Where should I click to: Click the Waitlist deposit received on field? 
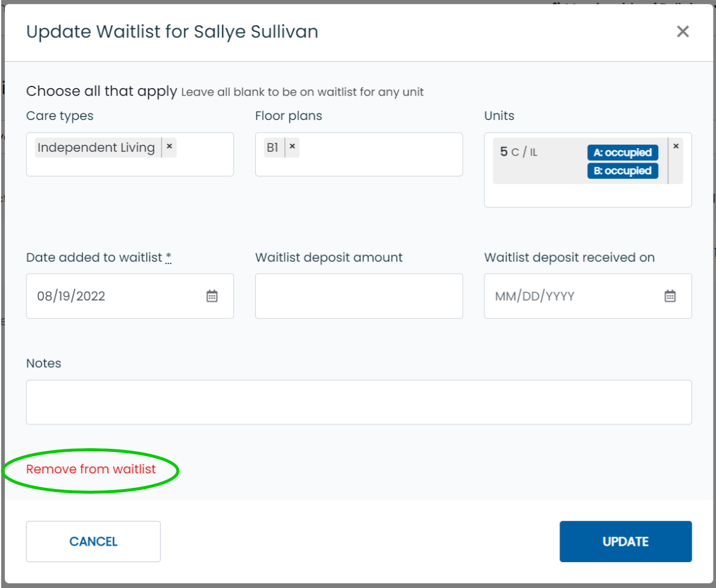click(588, 296)
